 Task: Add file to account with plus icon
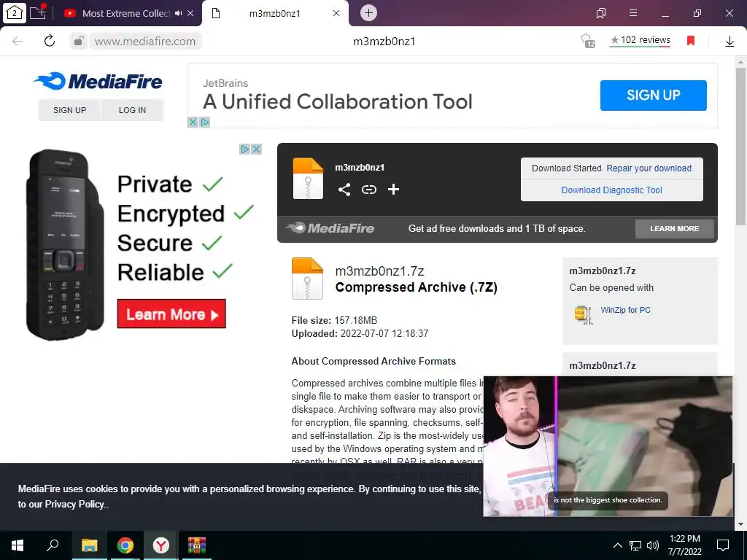[393, 190]
